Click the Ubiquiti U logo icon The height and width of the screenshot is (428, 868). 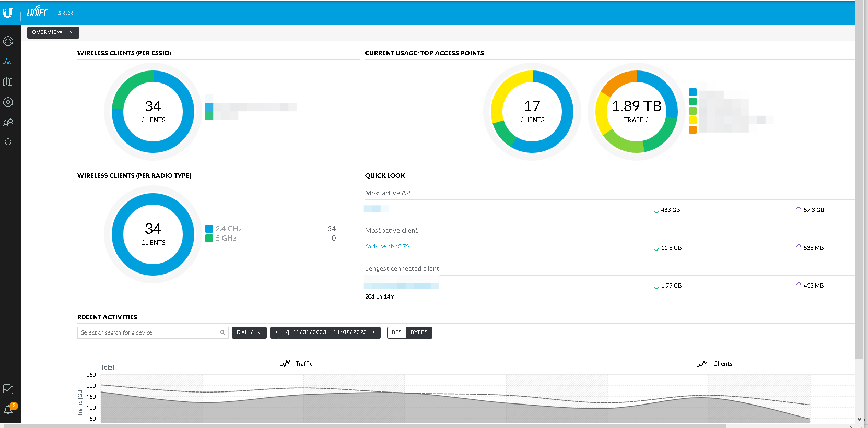[7, 13]
